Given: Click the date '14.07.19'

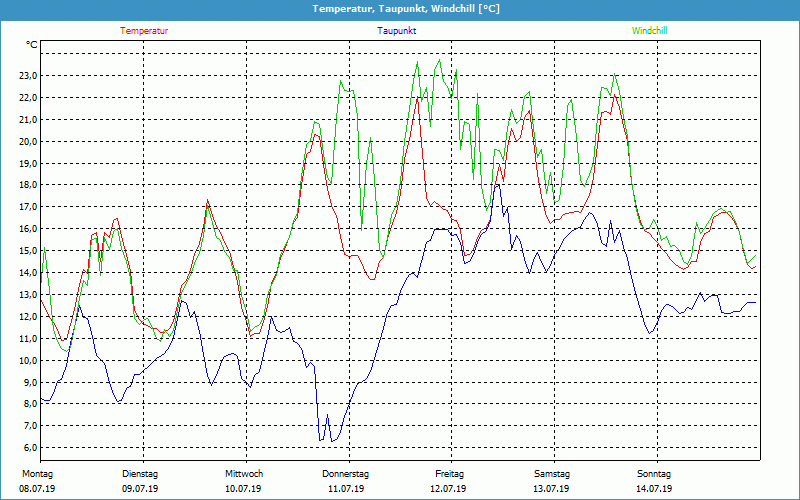Looking at the screenshot, I should click(654, 489).
